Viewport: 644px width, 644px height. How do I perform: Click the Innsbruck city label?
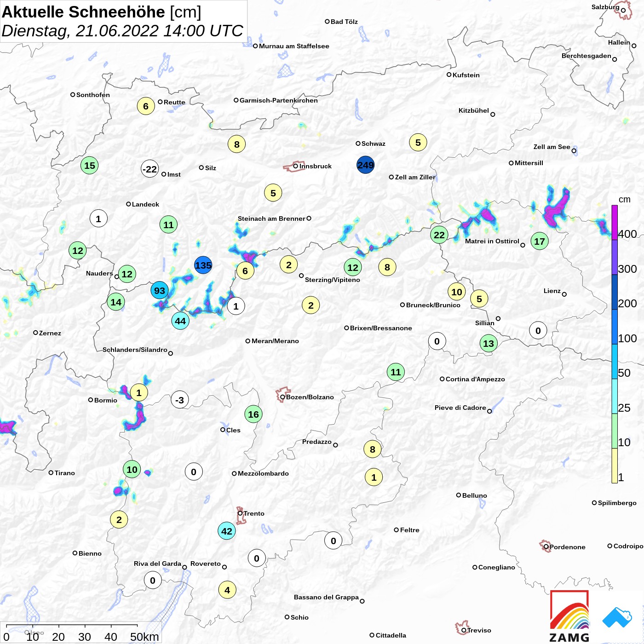(315, 166)
